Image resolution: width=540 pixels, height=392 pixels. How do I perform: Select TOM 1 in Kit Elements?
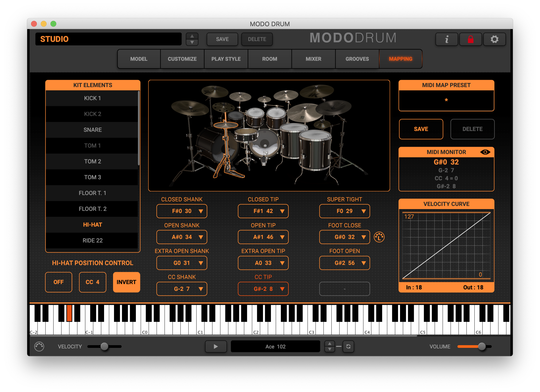(x=92, y=146)
